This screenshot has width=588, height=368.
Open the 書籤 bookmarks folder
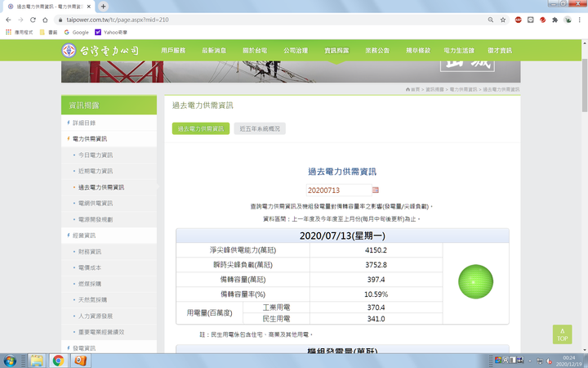point(48,32)
